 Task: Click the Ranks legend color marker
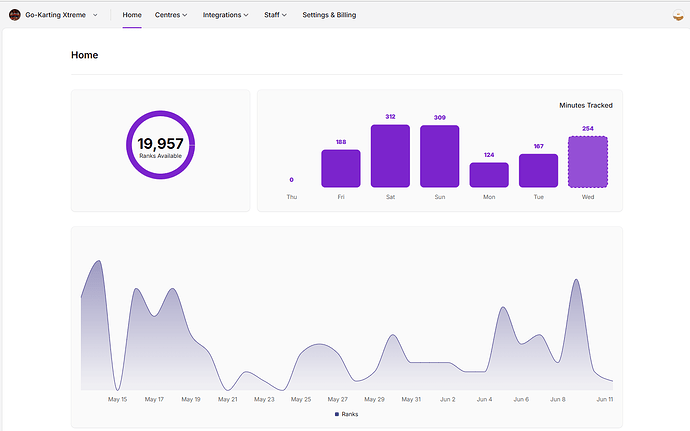point(337,413)
